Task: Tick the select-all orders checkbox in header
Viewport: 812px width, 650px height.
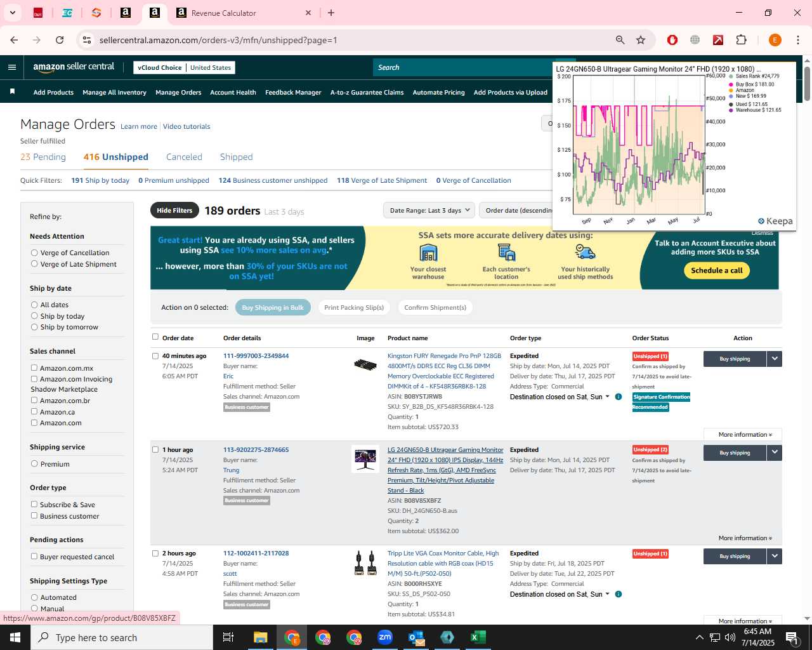Action: point(155,337)
